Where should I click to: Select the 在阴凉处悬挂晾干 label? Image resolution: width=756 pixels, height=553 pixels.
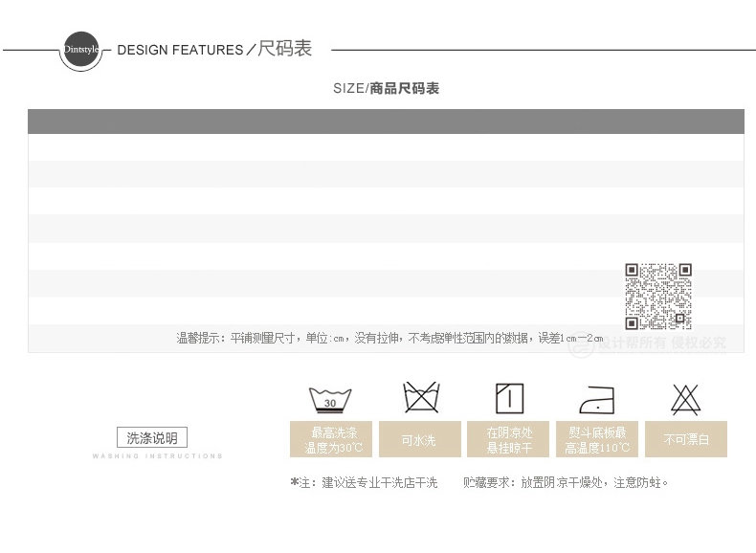point(508,439)
